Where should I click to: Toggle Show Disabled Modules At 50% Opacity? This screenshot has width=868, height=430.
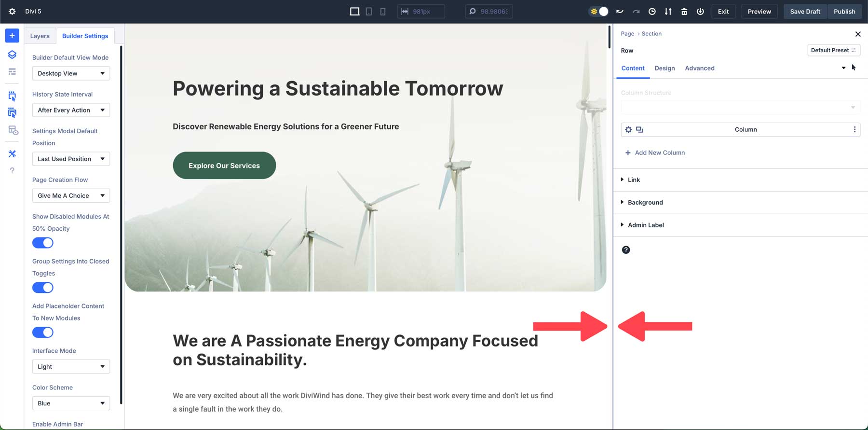pos(43,243)
